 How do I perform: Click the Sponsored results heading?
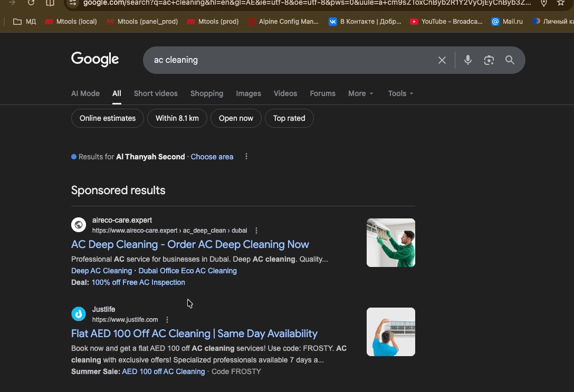point(118,190)
